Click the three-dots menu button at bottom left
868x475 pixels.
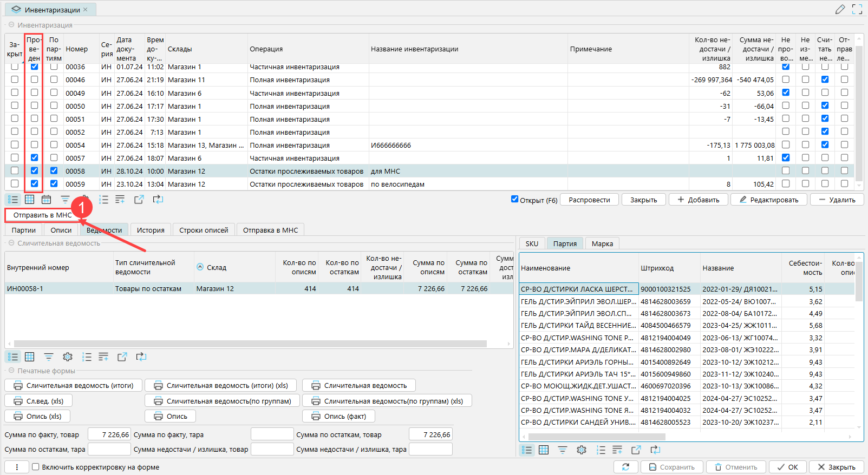point(17,467)
